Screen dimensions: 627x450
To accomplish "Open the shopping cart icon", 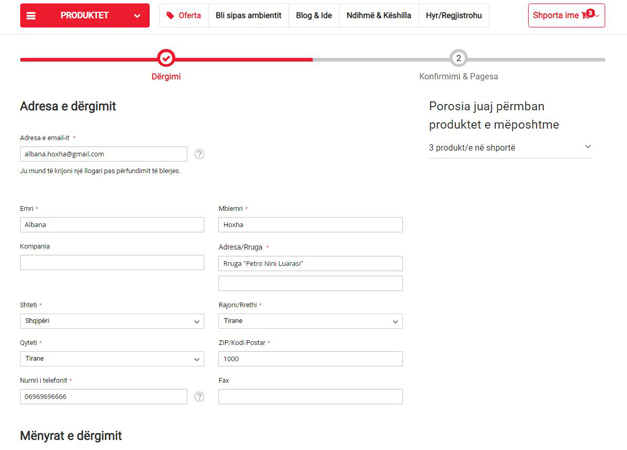I will pos(586,16).
